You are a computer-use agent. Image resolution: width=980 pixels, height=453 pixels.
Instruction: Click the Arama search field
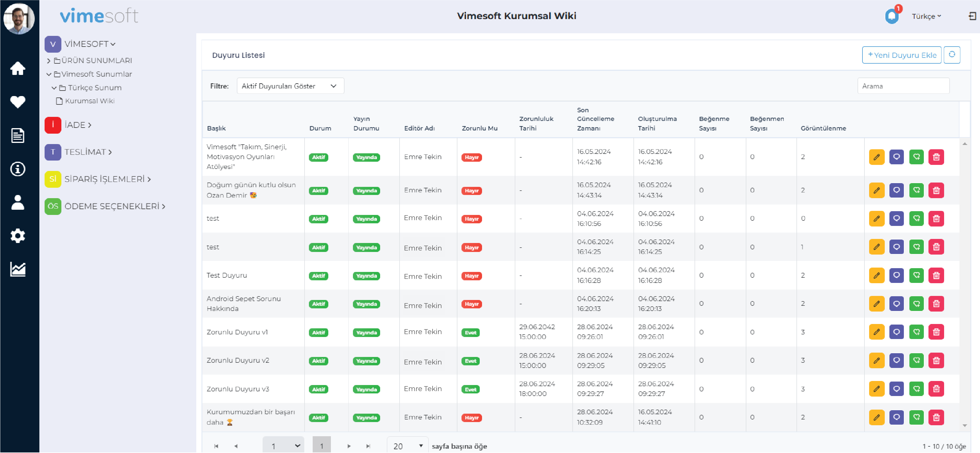tap(903, 86)
